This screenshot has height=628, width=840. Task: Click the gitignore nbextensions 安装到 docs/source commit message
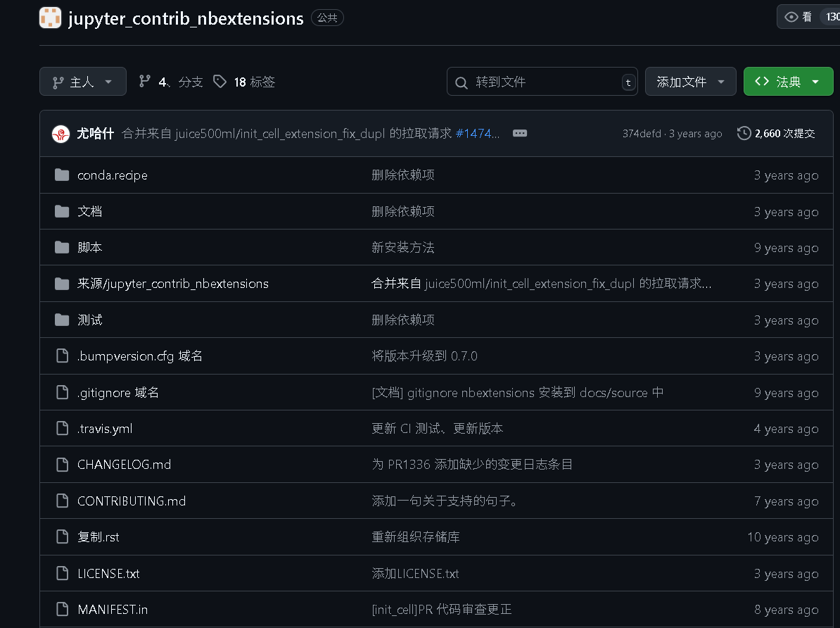518,393
